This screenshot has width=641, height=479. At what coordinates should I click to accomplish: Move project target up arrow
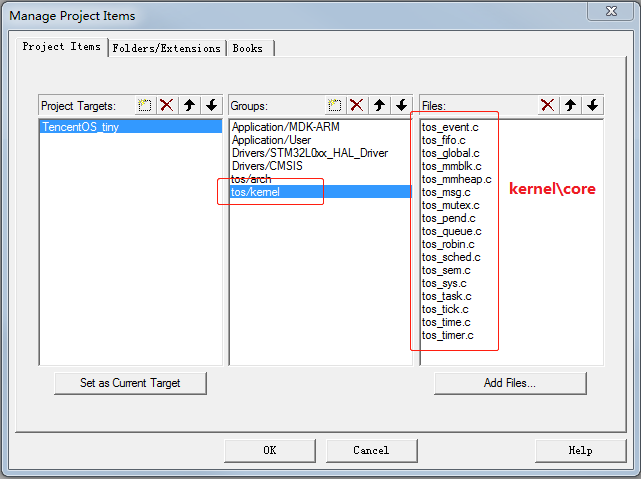point(189,105)
